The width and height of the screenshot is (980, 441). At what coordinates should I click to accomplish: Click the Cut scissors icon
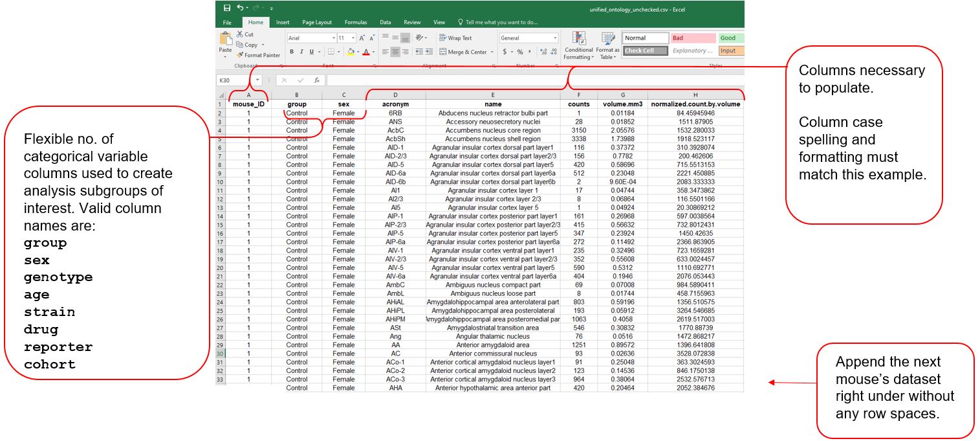[240, 34]
